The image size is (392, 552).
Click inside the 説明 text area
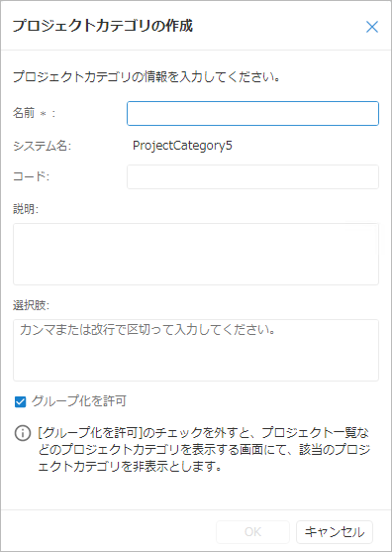(196, 254)
